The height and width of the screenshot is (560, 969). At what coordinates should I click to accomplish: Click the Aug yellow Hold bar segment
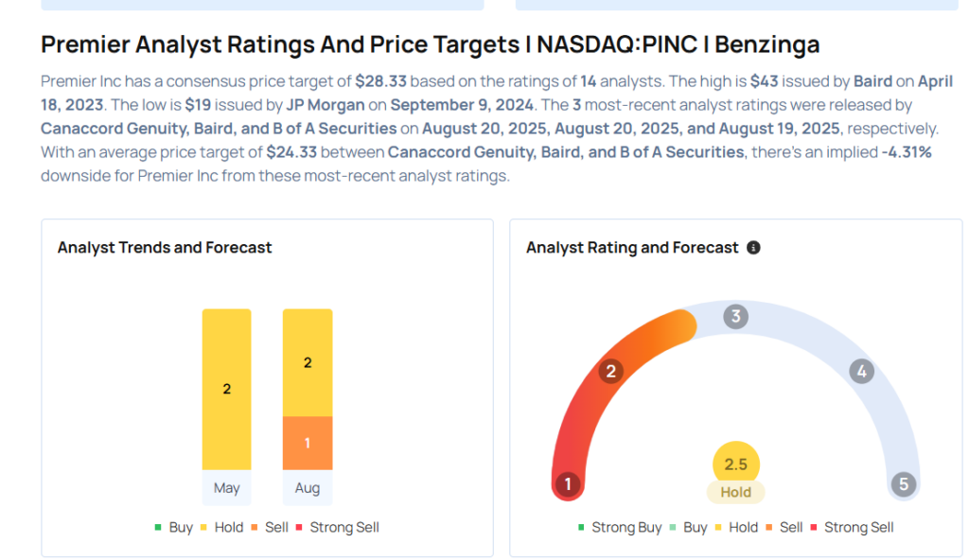coord(308,362)
